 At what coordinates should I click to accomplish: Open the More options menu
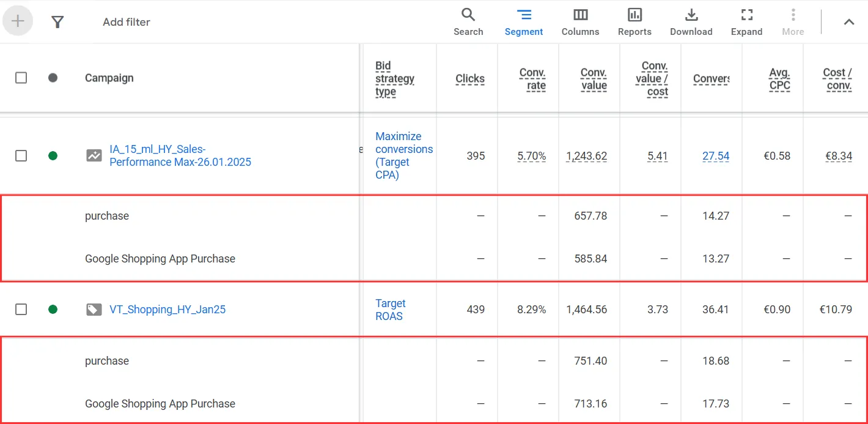click(793, 22)
